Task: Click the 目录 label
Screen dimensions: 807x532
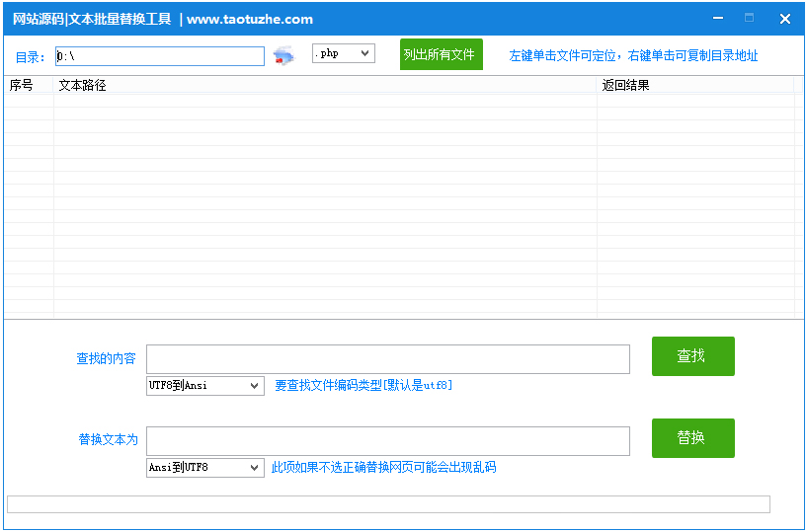Action: (31, 57)
